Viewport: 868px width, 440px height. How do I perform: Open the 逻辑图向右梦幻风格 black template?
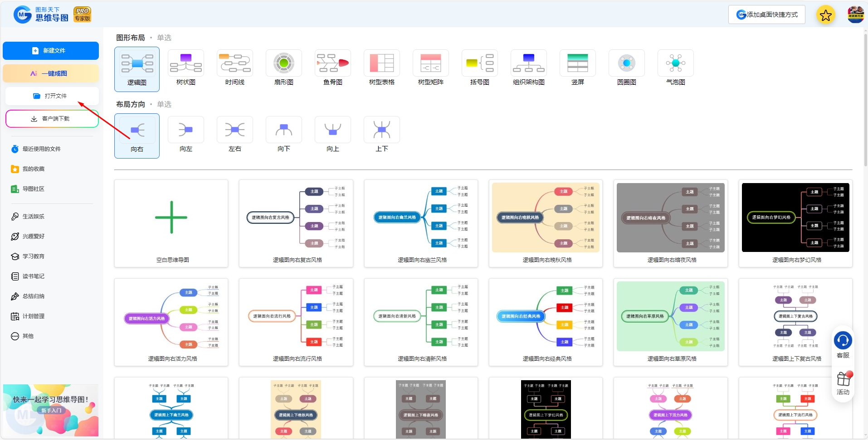pyautogui.click(x=795, y=223)
